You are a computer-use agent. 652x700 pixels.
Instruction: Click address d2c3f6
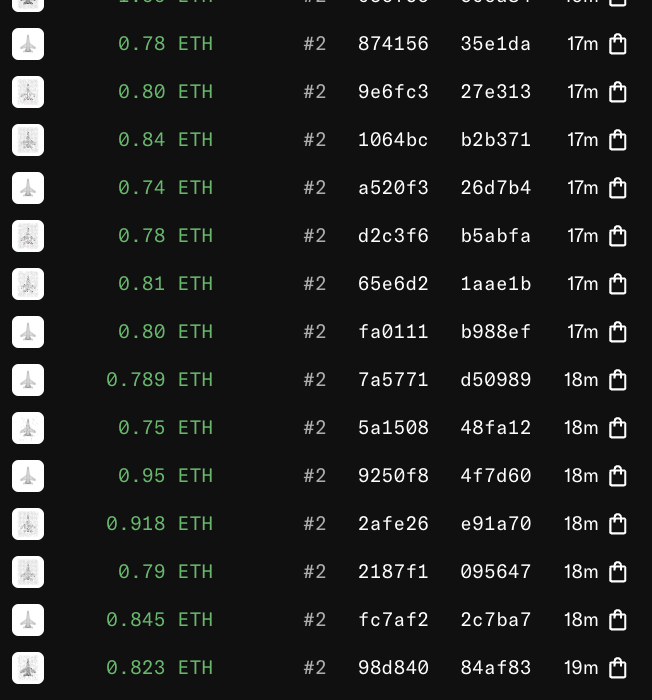click(393, 236)
